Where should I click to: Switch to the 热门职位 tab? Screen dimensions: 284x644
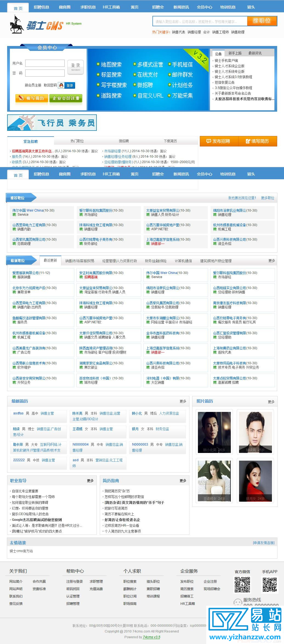[x=77, y=141]
